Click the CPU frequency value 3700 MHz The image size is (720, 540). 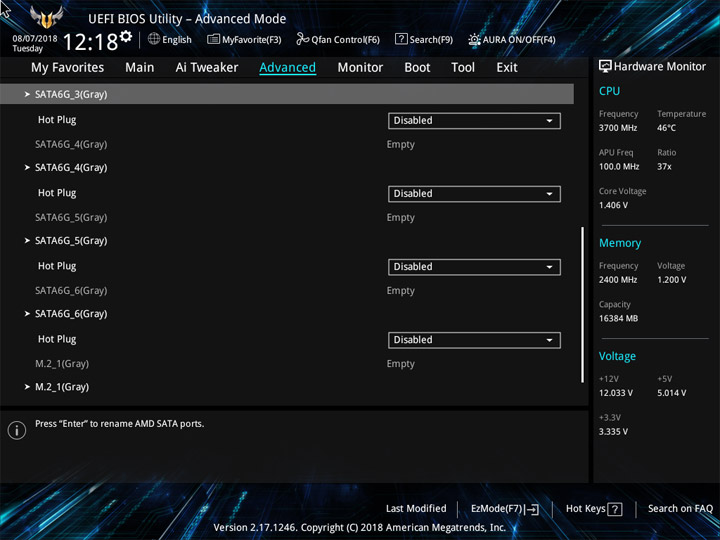point(618,128)
